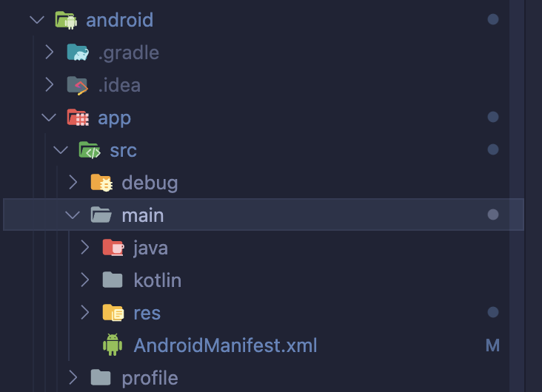Click the AndroidManifest.xml Android icon

pyautogui.click(x=113, y=345)
